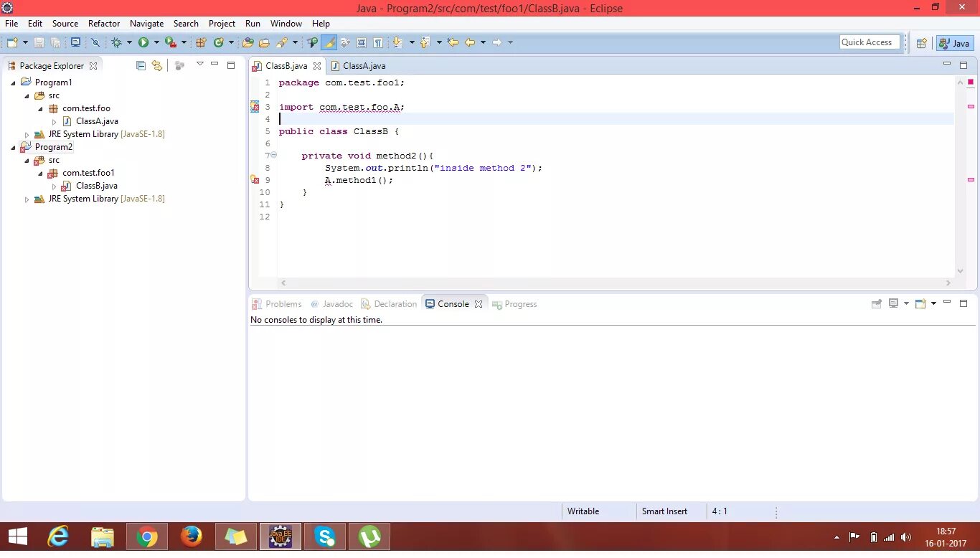Toggle Show Whitespace Characters pilcrow icon
980x558 pixels.
tap(377, 43)
